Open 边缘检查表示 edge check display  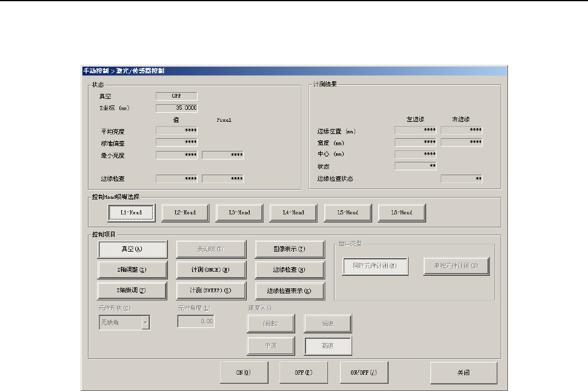click(289, 290)
